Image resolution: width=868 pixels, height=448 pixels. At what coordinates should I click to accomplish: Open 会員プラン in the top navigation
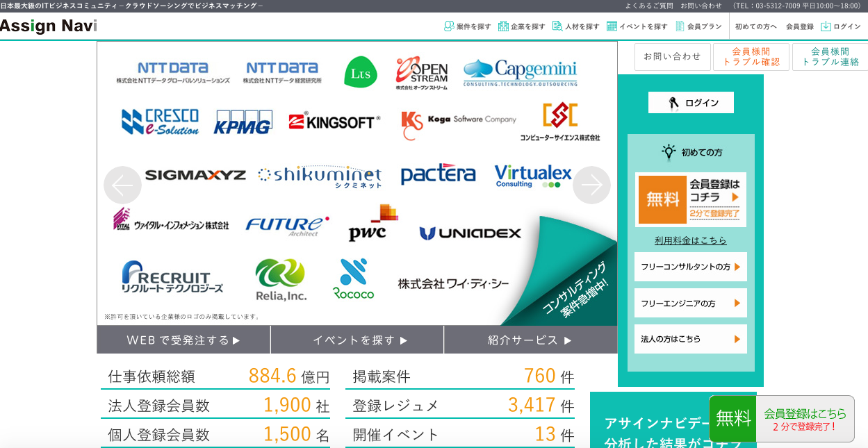[698, 26]
